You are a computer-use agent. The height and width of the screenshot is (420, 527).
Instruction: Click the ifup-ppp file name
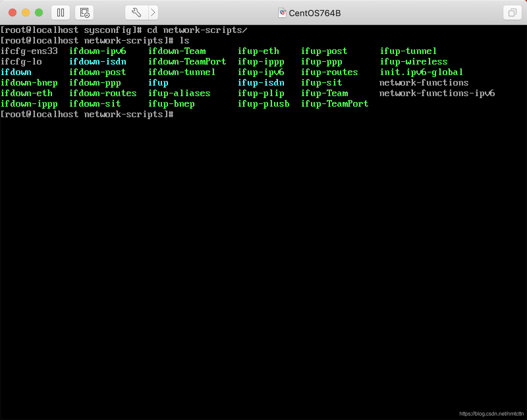tap(322, 62)
